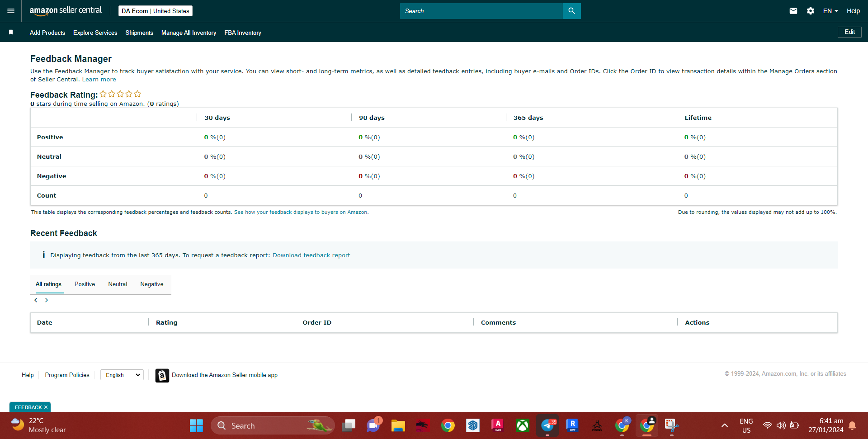This screenshot has width=868, height=439.
Task: Click Download feedback report link
Action: (311, 255)
